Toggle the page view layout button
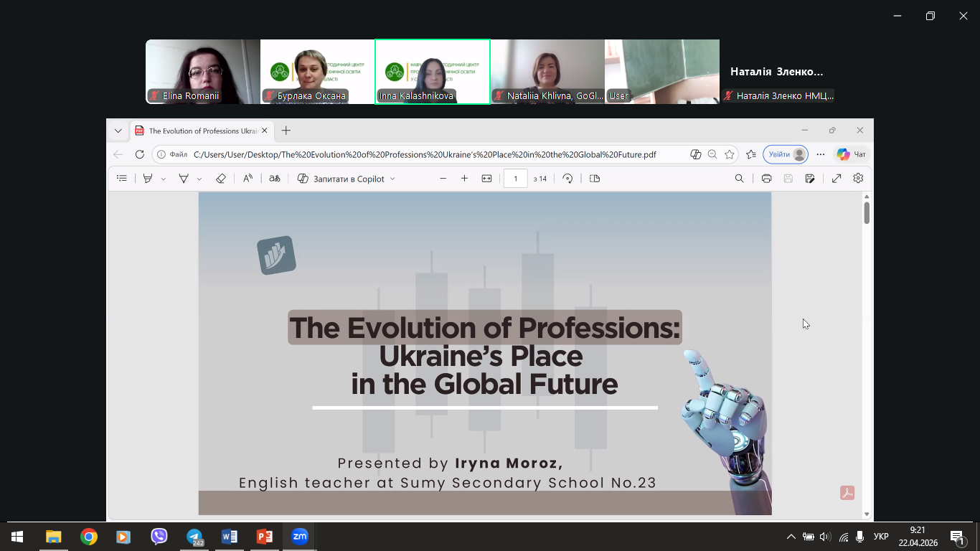This screenshot has width=980, height=551. [594, 179]
